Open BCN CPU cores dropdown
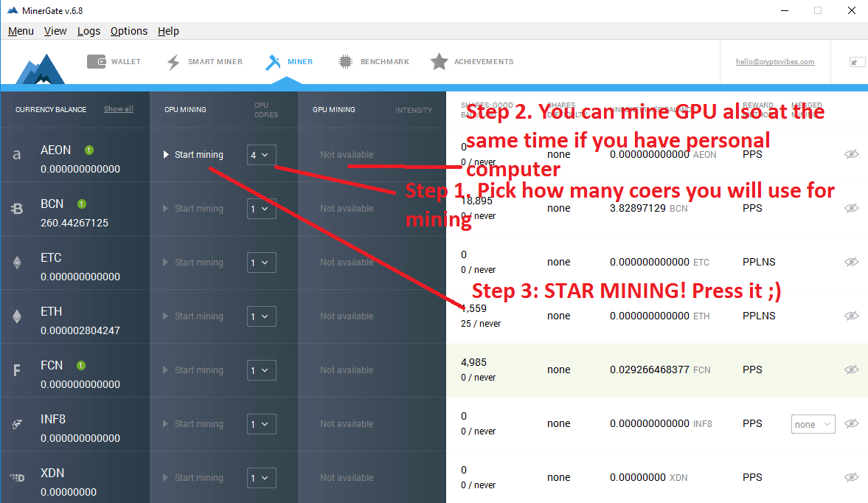Screen dimensions: 868x503 261,209
